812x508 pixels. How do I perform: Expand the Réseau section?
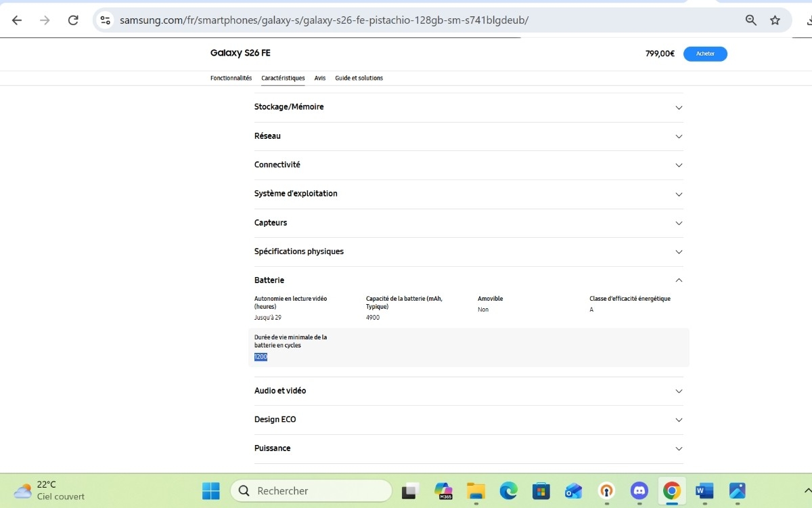pyautogui.click(x=469, y=136)
